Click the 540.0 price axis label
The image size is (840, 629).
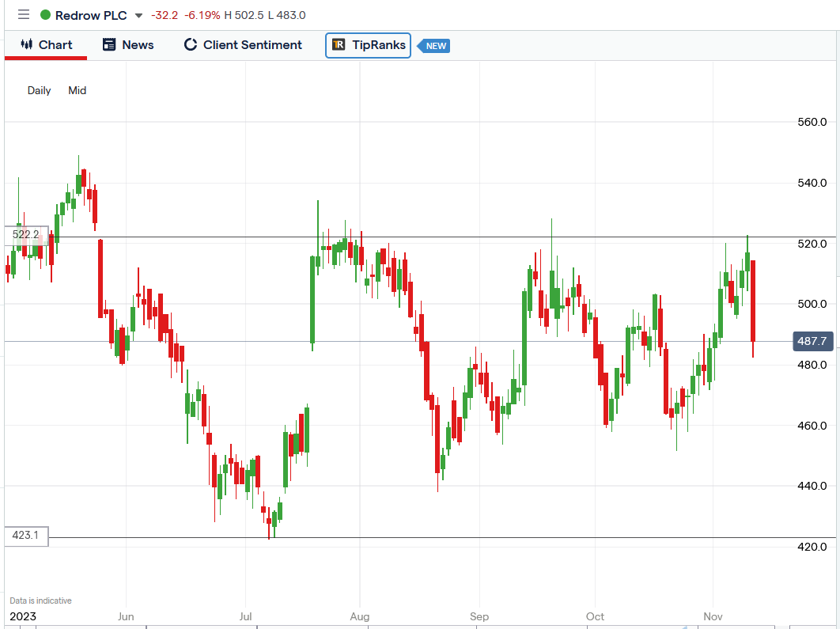[x=812, y=184]
